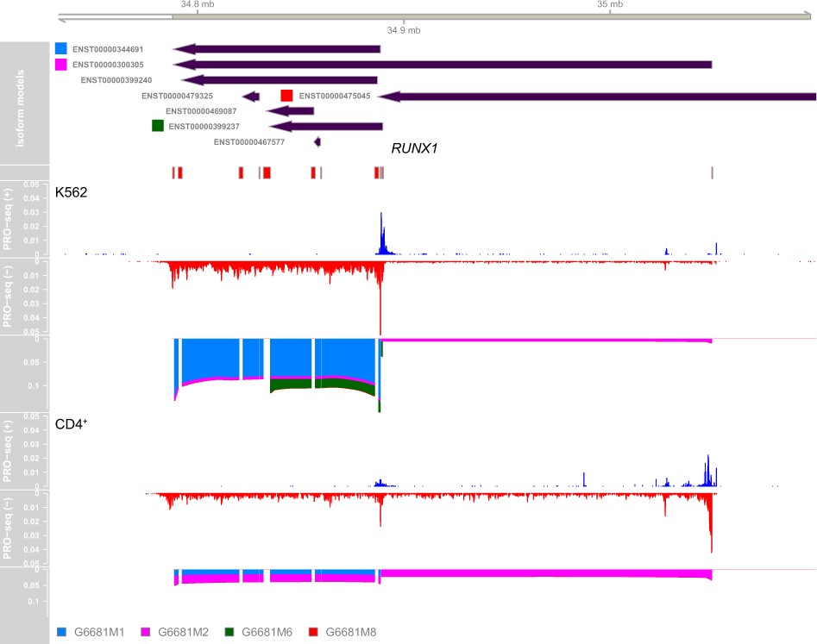Click the small ENST00000467577 isoform arrow
817x644 pixels.
(x=317, y=142)
